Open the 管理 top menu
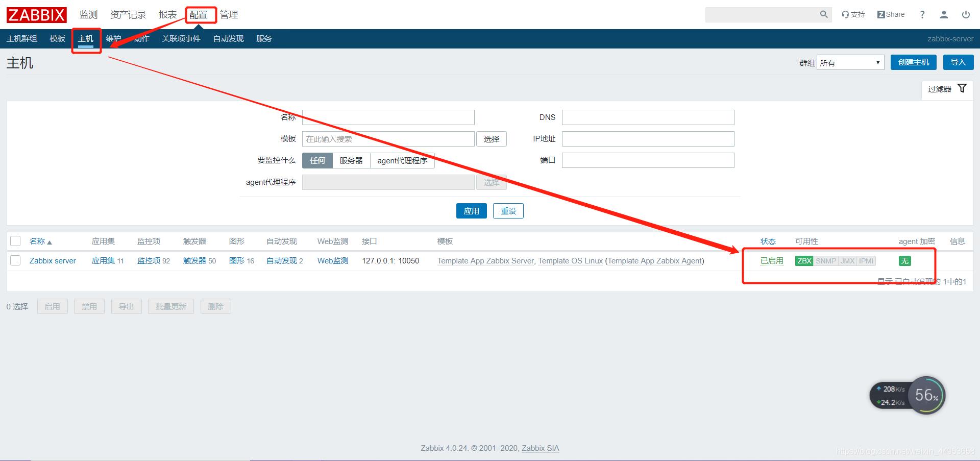Image resolution: width=980 pixels, height=461 pixels. (x=229, y=15)
